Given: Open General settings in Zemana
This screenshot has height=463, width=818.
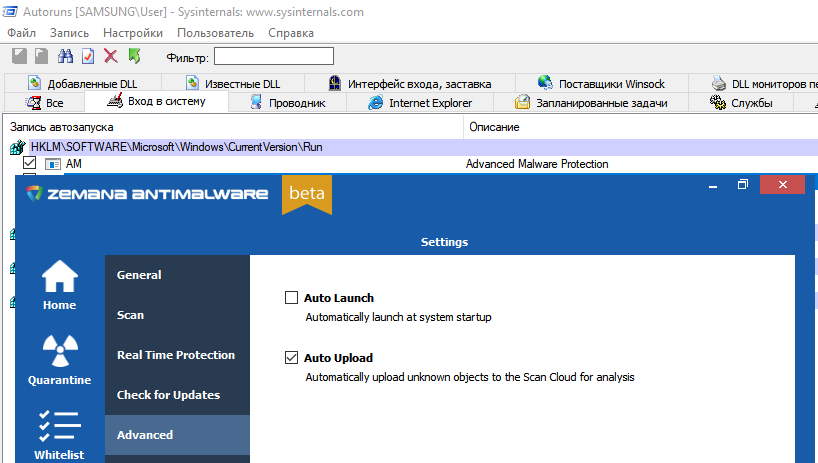Looking at the screenshot, I should click(x=177, y=275).
